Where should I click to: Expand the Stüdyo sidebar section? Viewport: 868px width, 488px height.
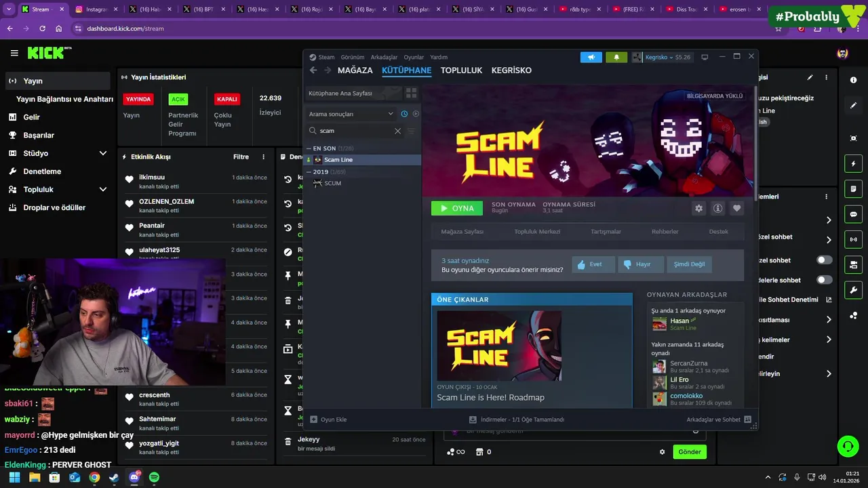(x=103, y=153)
